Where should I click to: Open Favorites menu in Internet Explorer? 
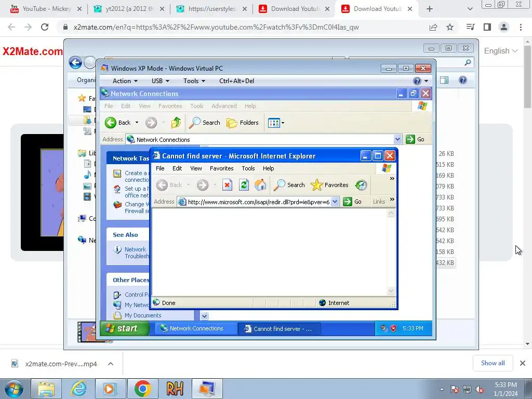221,168
